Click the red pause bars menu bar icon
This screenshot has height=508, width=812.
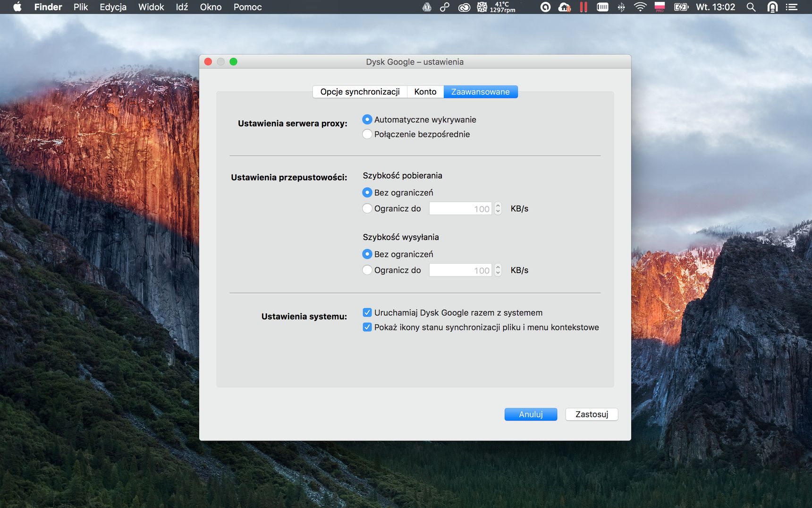584,7
